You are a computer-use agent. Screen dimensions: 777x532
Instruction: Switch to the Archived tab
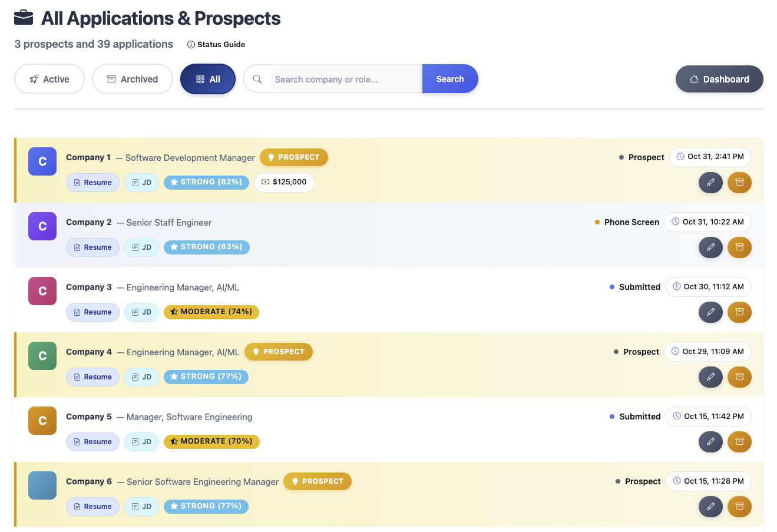click(x=132, y=78)
